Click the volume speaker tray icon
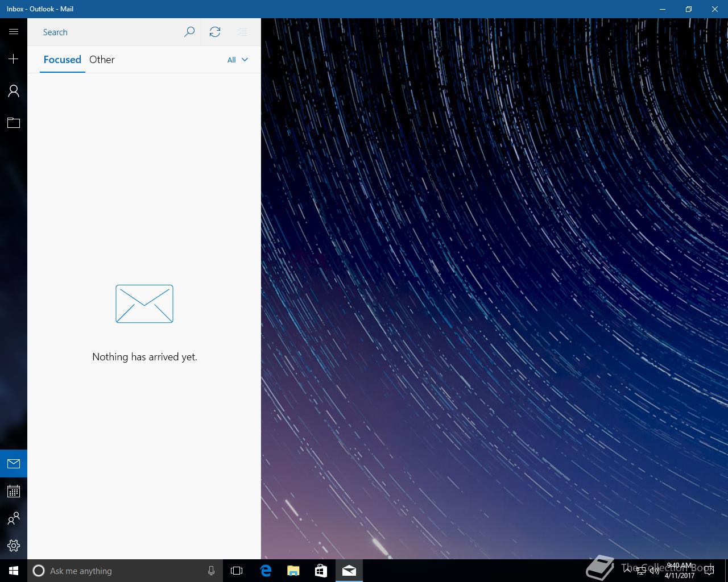728x582 pixels. point(655,571)
